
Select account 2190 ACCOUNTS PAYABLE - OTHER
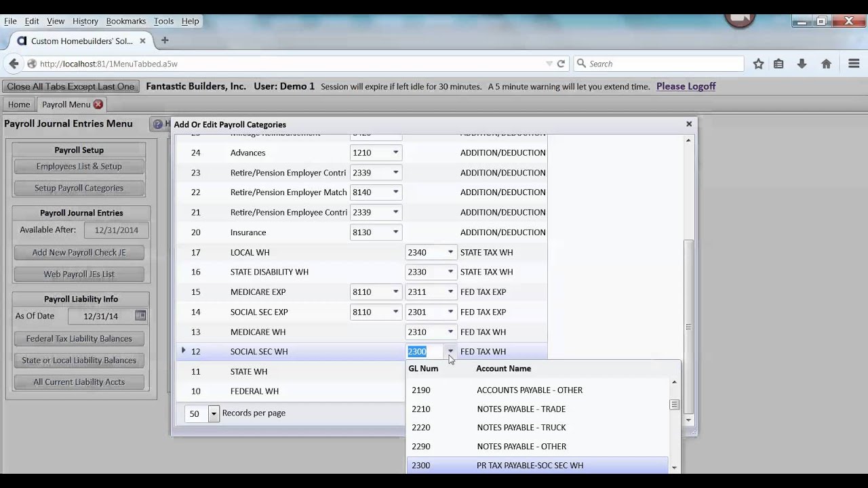(x=537, y=390)
